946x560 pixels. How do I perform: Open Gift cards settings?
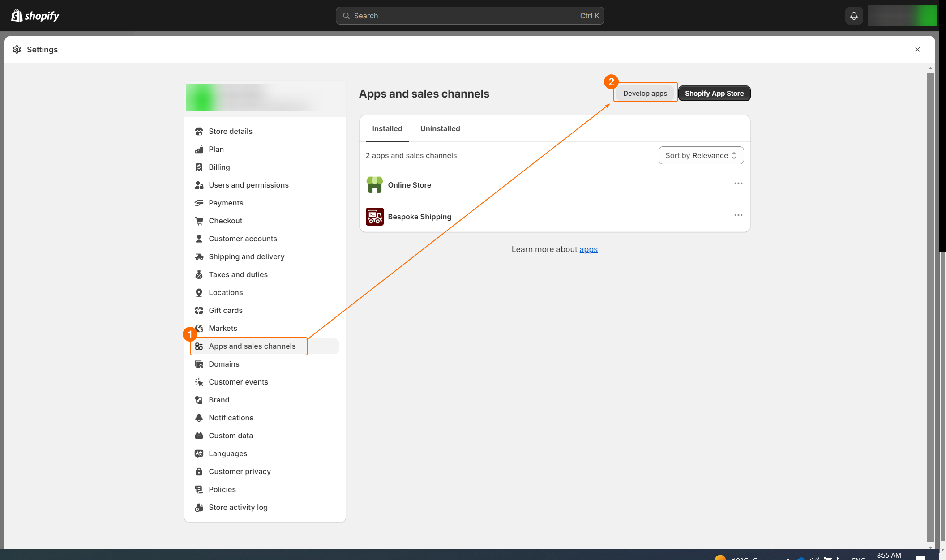(225, 310)
